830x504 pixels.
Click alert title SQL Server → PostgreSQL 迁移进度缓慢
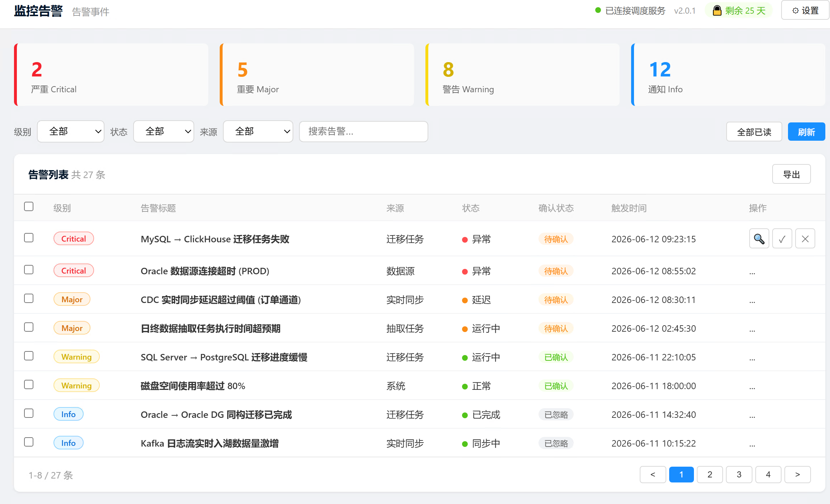(224, 357)
